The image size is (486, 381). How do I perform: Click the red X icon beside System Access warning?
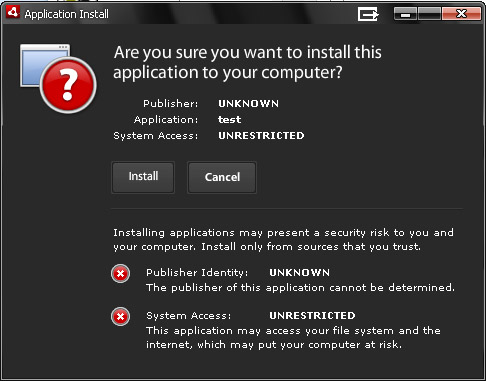pos(120,316)
